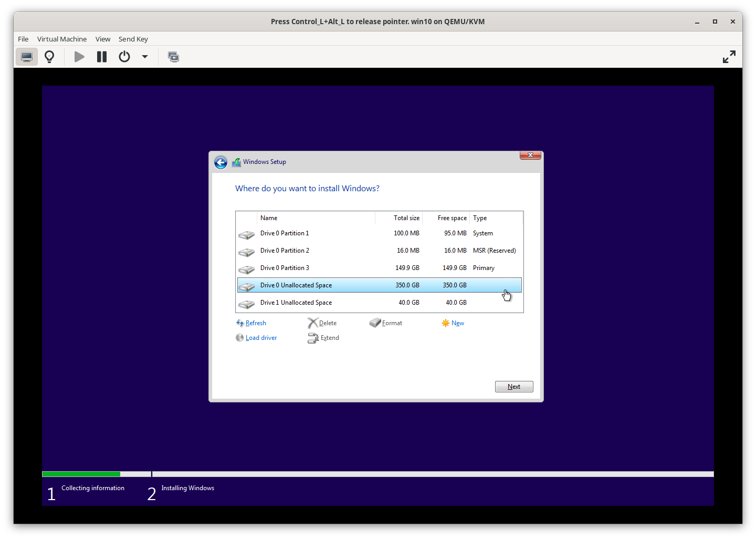The height and width of the screenshot is (539, 756).
Task: Minimize the QEMU/KVM window
Action: coord(697,22)
